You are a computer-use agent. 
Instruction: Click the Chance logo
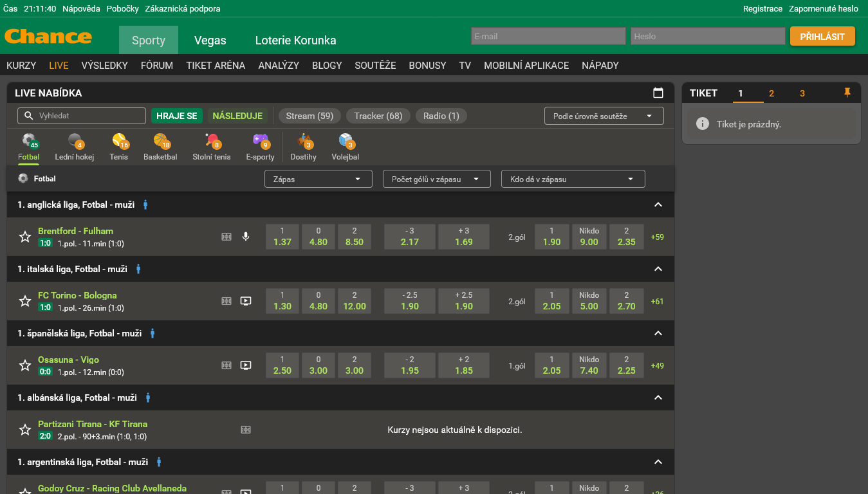(x=48, y=36)
